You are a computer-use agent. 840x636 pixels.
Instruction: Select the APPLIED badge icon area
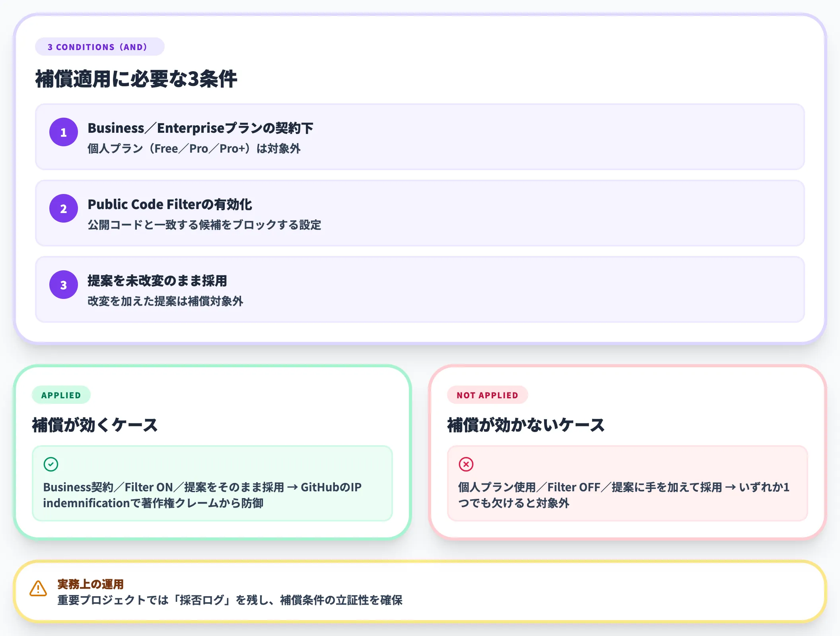point(61,395)
